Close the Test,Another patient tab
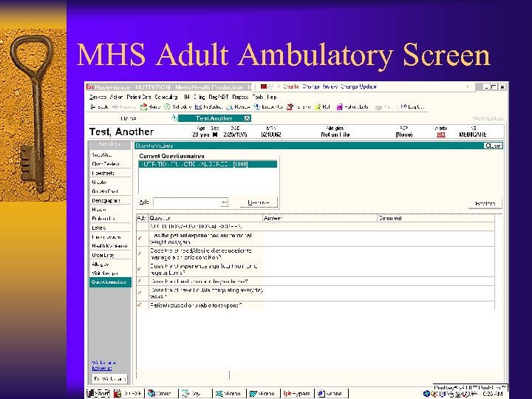Viewport: 532px width, 399px height. pyautogui.click(x=247, y=118)
